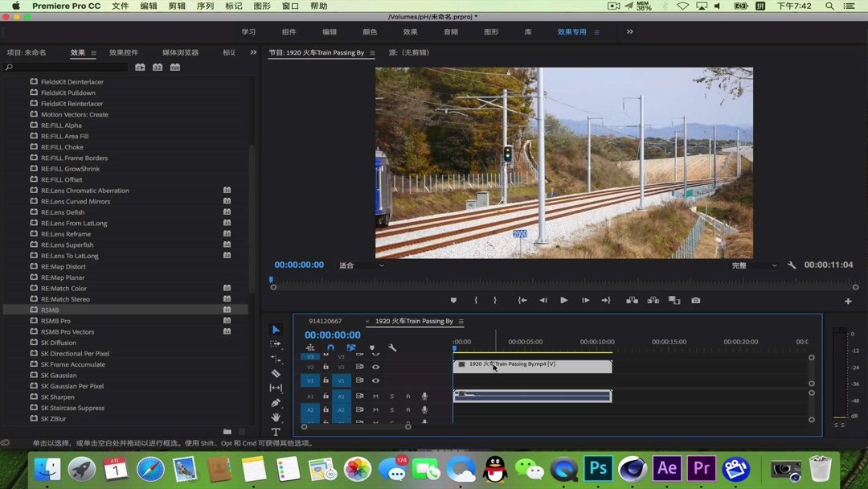Switch to the 效果控件 tab

(124, 53)
